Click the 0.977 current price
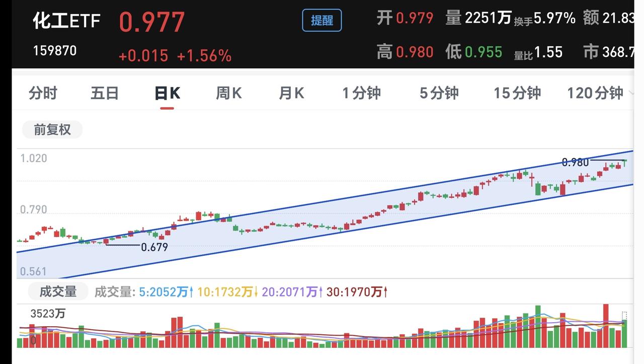This screenshot has height=364, width=644. pyautogui.click(x=152, y=22)
